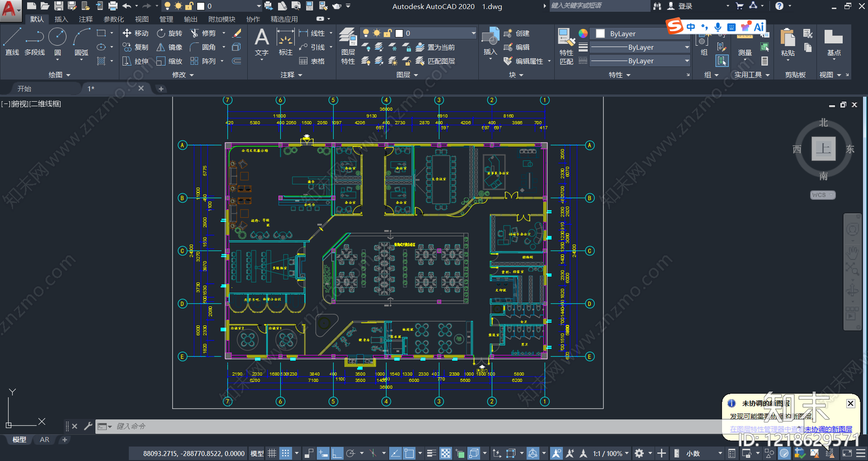Switch to the Annotate (注释) ribbon tab
The width and height of the screenshot is (868, 461).
click(x=86, y=19)
